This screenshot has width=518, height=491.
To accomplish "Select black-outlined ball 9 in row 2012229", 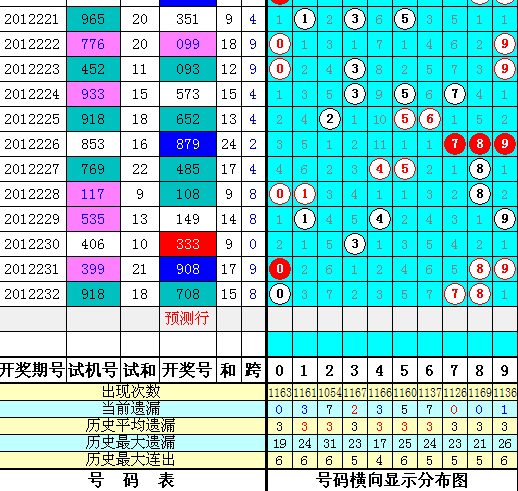I will pyautogui.click(x=505, y=219).
